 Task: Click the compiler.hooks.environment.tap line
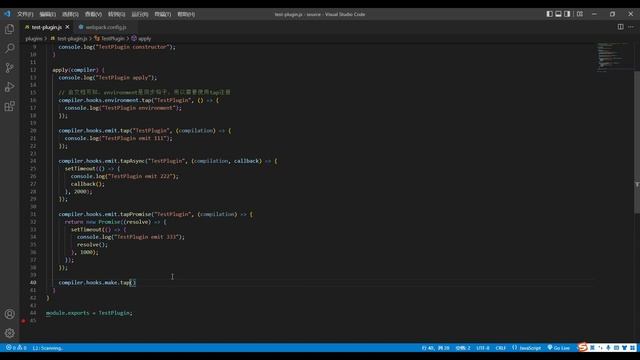point(139,100)
